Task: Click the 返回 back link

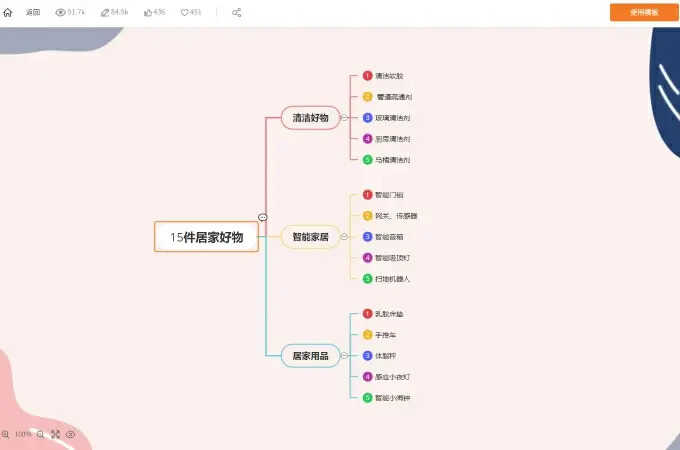Action: (x=33, y=12)
